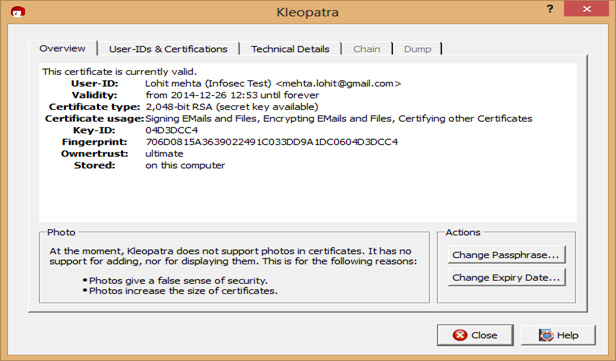Click the Close button

click(475, 335)
